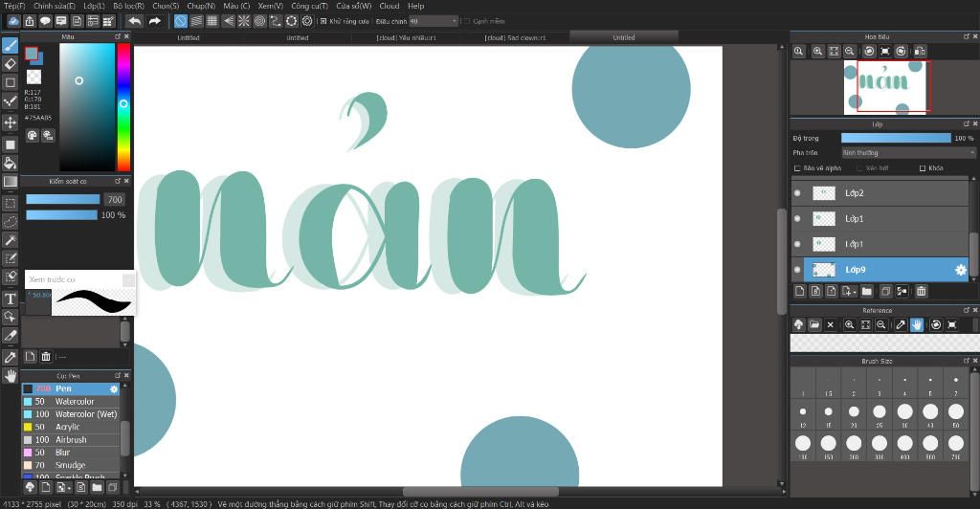The width and height of the screenshot is (980, 509).
Task: Select the Acrylic brush in the list
Action: (x=71, y=427)
